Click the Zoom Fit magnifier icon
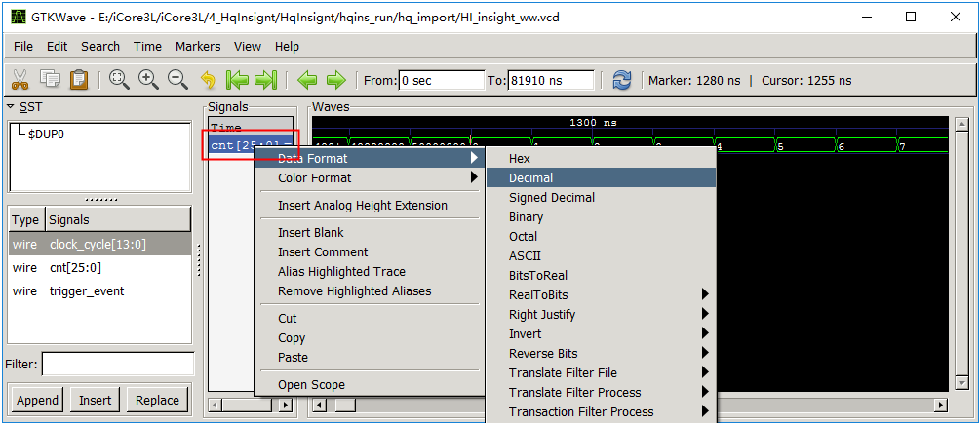This screenshot has height=425, width=980. (x=119, y=80)
